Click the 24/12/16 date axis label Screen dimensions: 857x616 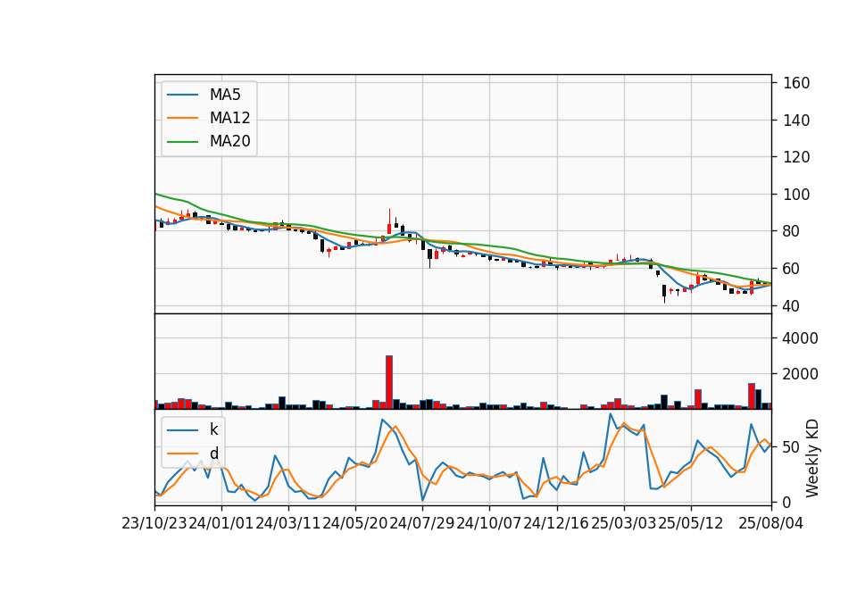(556, 523)
